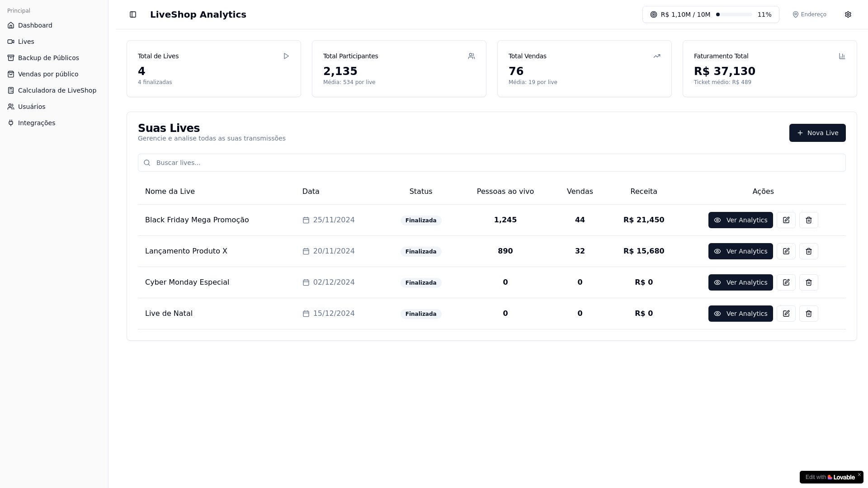Open Backup de Públicos page
Viewport: 868px width, 488px height.
[x=54, y=58]
